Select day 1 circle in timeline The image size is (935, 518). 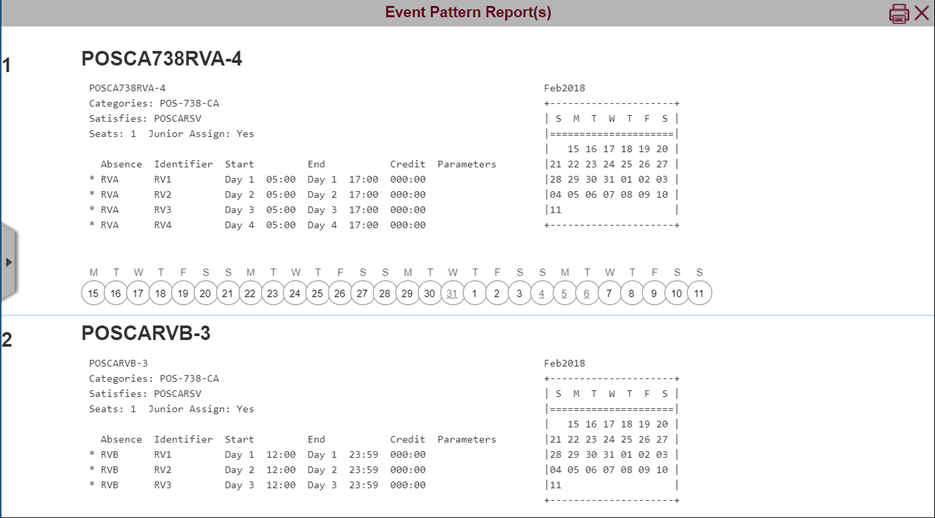tap(475, 293)
